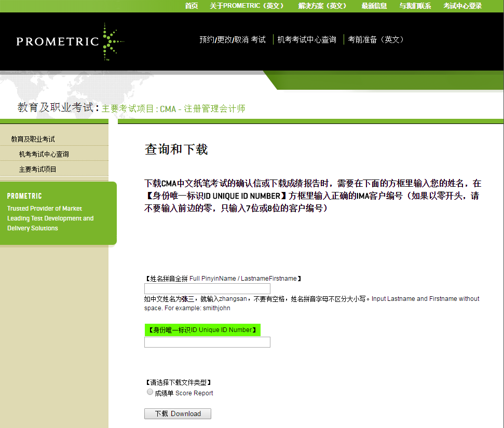Open the 首页 home menu item
This screenshot has height=428, width=504.
click(x=192, y=6)
